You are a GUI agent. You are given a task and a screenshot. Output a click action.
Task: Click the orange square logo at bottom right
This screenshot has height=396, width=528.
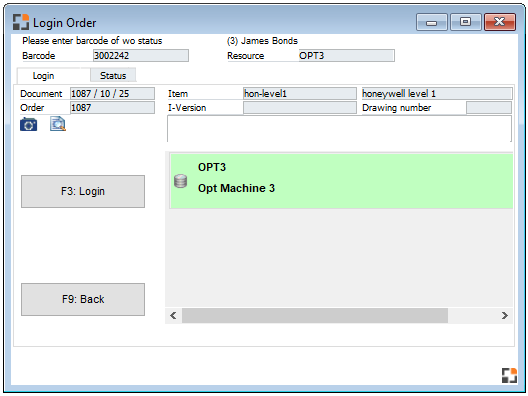[509, 375]
